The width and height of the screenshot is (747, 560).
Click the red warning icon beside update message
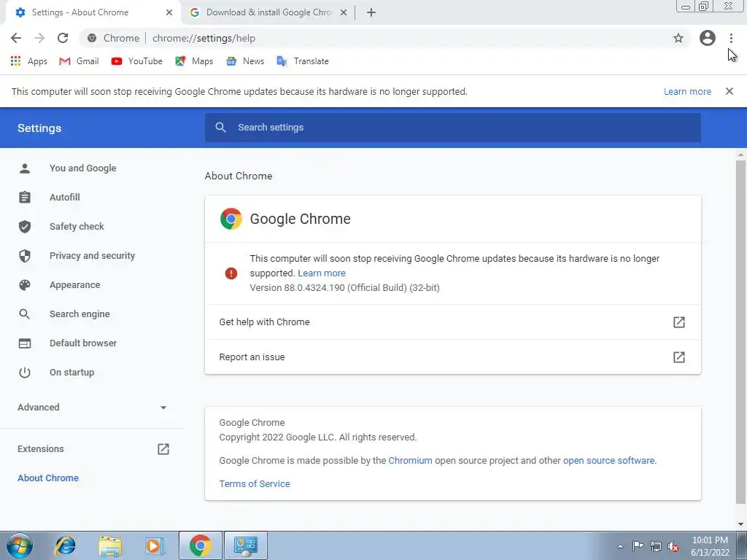pyautogui.click(x=231, y=273)
